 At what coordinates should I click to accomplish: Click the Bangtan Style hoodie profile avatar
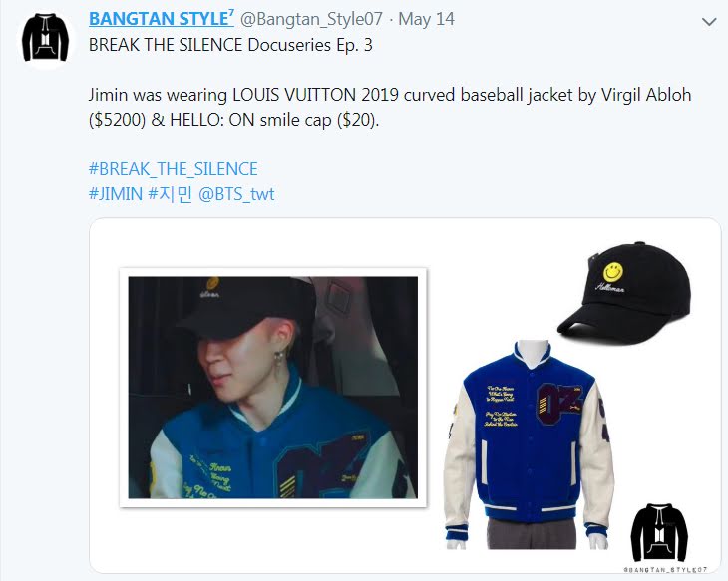45,38
